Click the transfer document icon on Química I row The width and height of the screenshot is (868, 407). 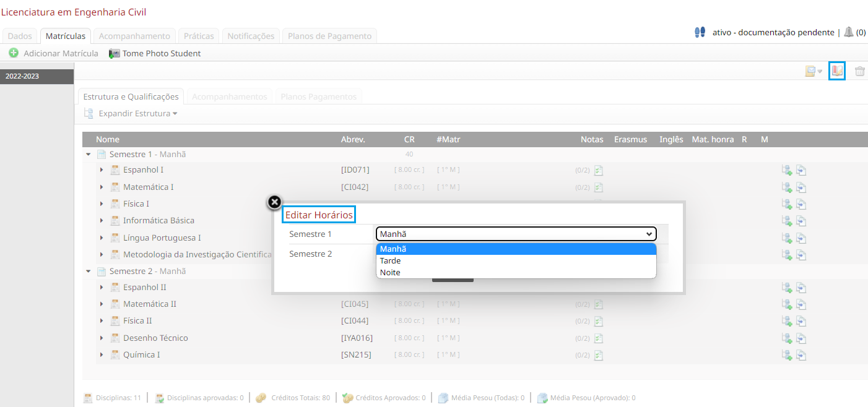pos(801,355)
